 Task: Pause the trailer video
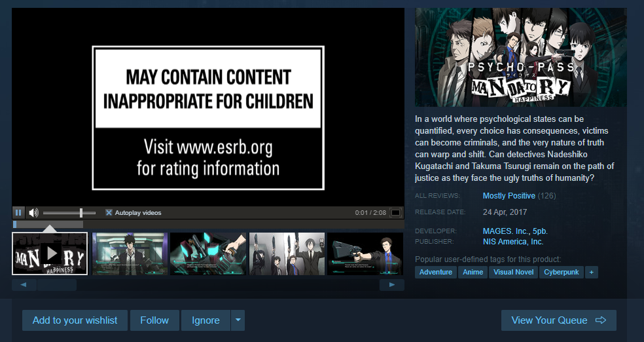click(x=18, y=212)
